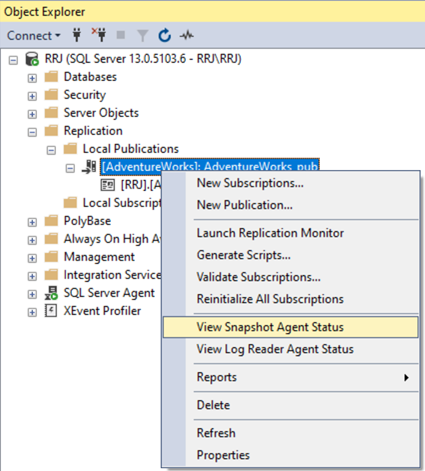Viewport: 425px width, 471px height.
Task: Open the Connect dropdown in Object Explorer
Action: point(34,35)
